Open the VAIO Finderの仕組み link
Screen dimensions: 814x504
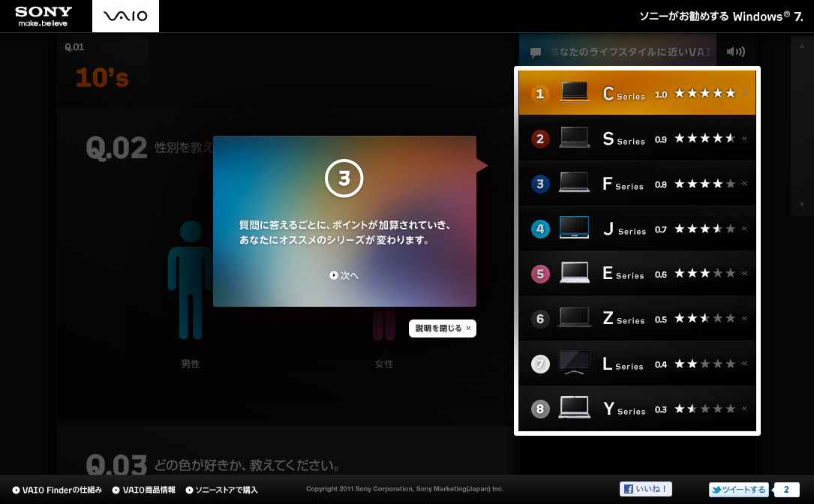coord(57,490)
